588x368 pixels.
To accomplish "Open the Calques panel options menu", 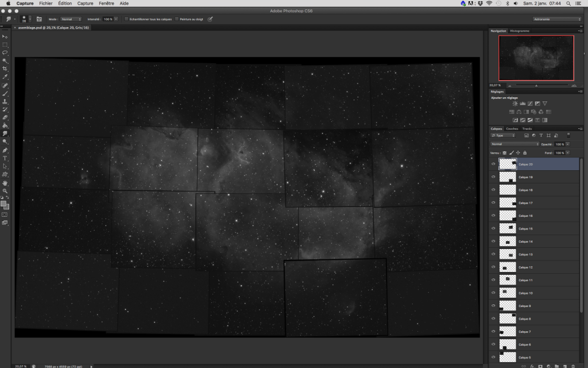I will [580, 129].
